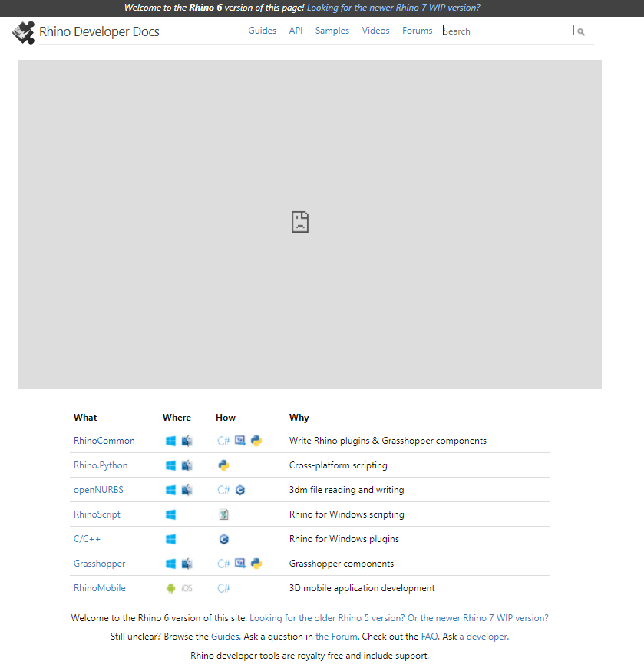Click the Python icon in the RhinoCommon row
Screen dimensions: 644x668
(x=256, y=441)
